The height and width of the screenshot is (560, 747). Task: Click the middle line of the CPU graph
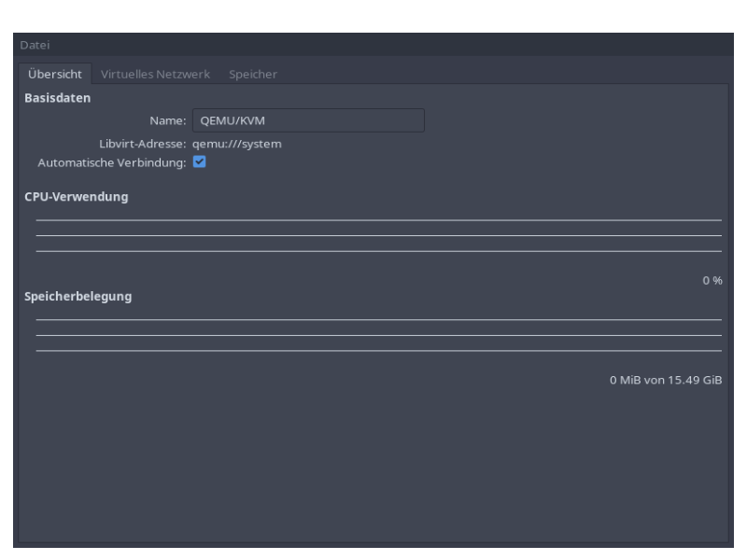[x=378, y=235]
